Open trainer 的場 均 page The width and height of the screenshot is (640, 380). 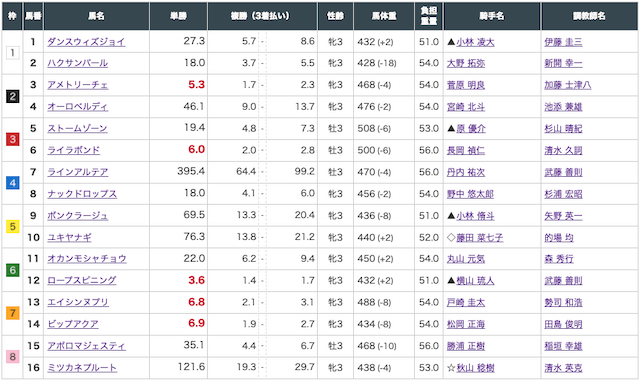(559, 238)
